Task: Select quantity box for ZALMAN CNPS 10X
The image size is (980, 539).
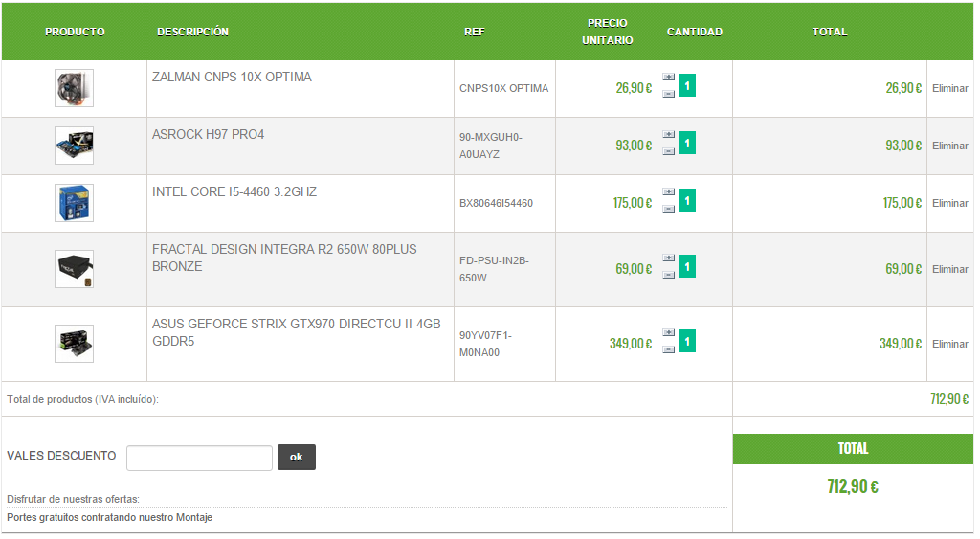Action: click(x=687, y=85)
